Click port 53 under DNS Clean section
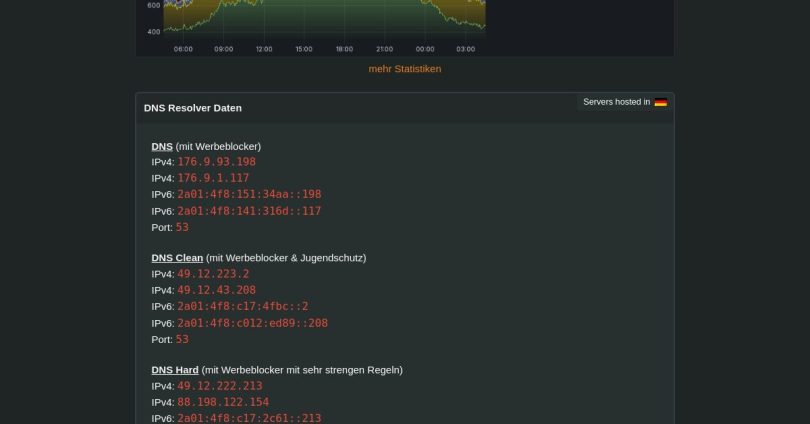Image resolution: width=810 pixels, height=424 pixels. click(x=182, y=339)
